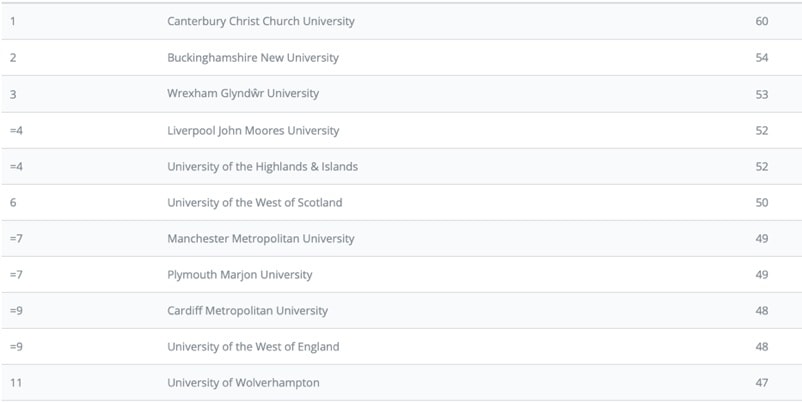Click rank 3 cell
The height and width of the screenshot is (402, 802).
click(x=13, y=94)
